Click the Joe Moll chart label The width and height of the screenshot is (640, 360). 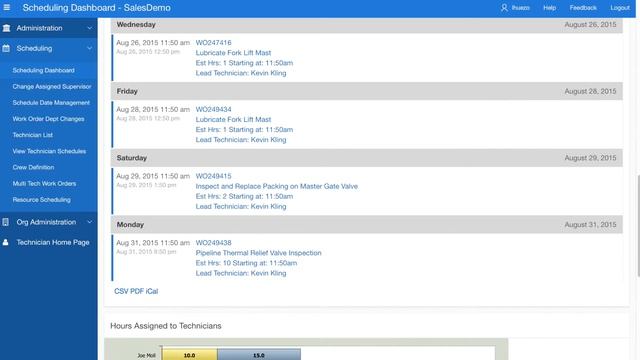coord(146,356)
